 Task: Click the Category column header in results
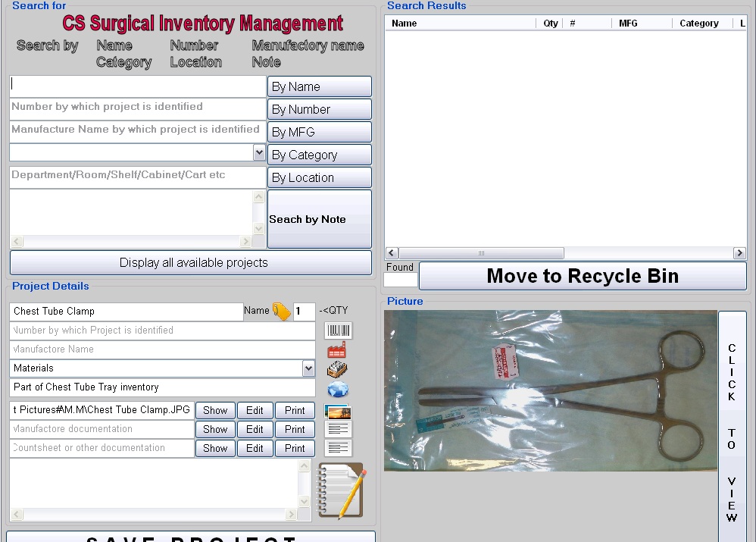(x=698, y=23)
